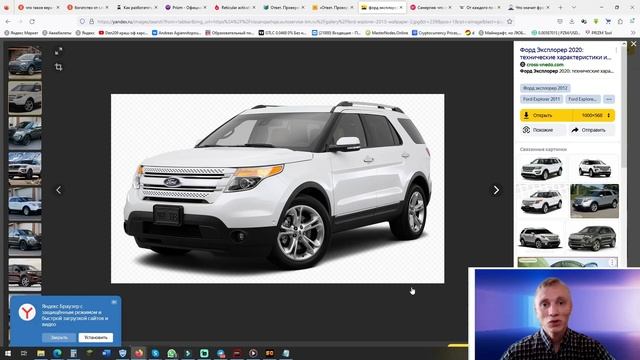The height and width of the screenshot is (360, 640).
Task: Select the highlighted white Explorer thumbnail in strip
Action: pyautogui.click(x=25, y=98)
